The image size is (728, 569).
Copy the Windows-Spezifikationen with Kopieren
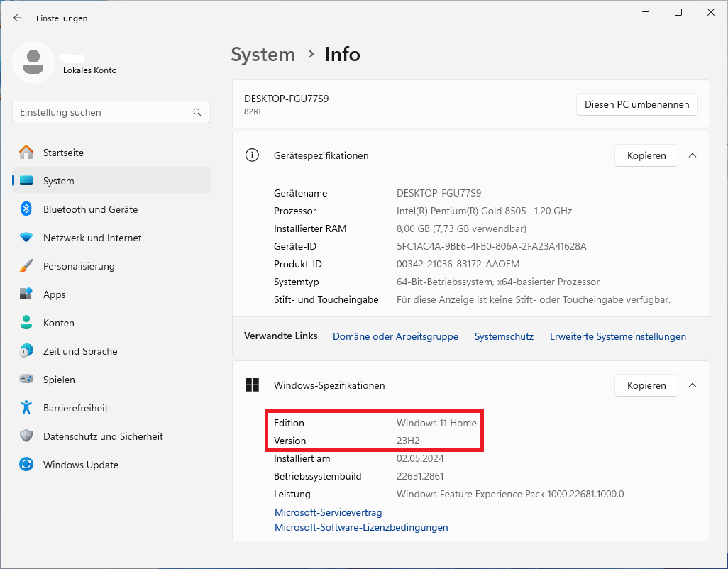point(646,385)
